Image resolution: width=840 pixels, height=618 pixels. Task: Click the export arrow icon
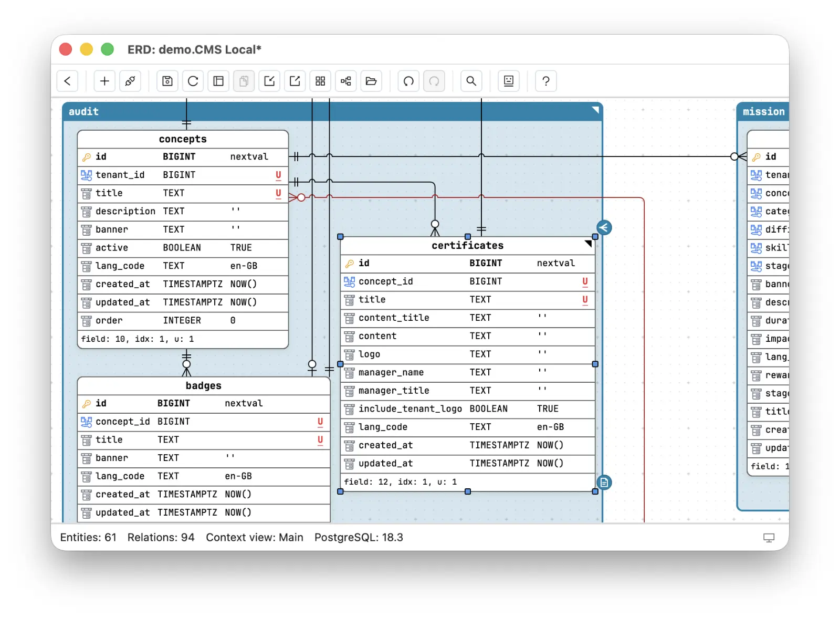point(295,81)
